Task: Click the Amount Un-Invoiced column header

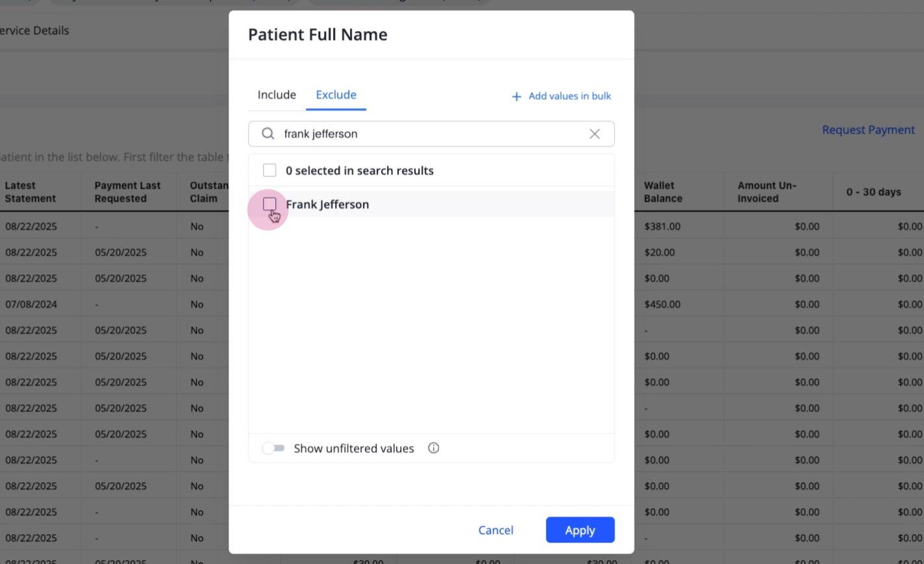Action: tap(767, 192)
